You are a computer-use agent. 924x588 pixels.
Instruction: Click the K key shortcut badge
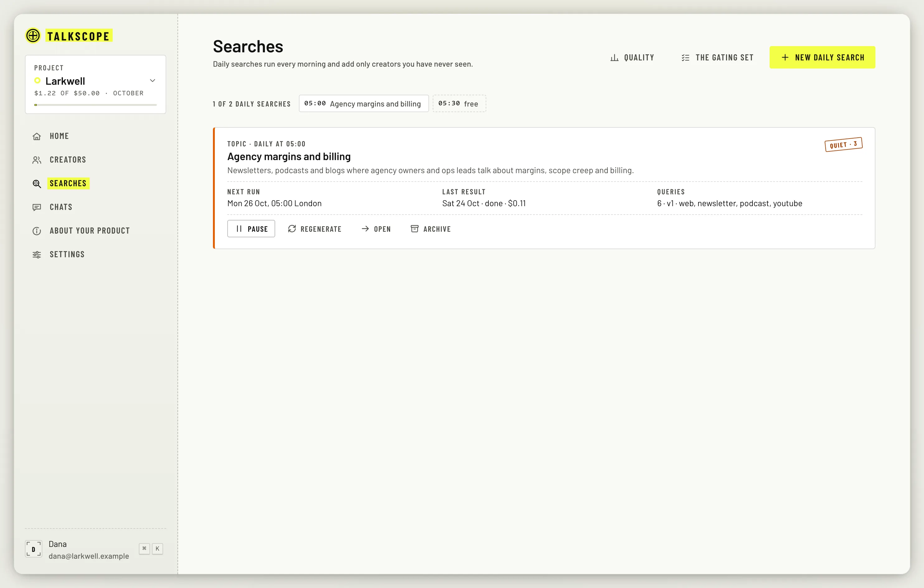157,549
